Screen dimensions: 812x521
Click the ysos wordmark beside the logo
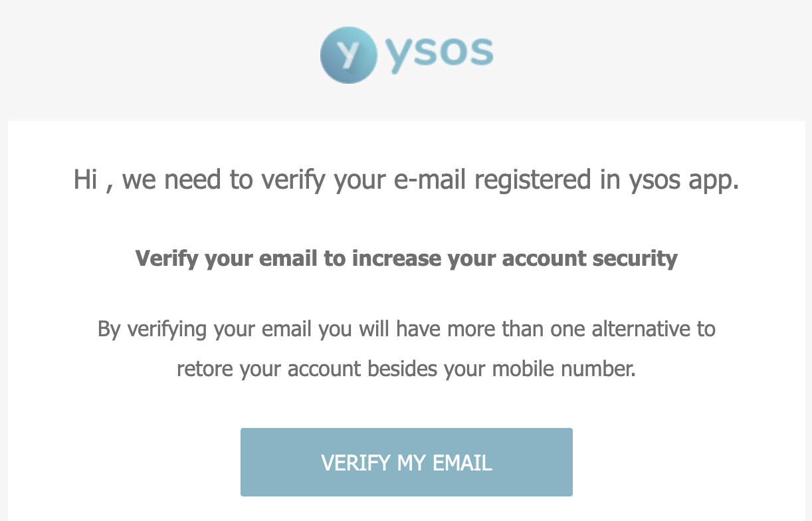coord(439,54)
